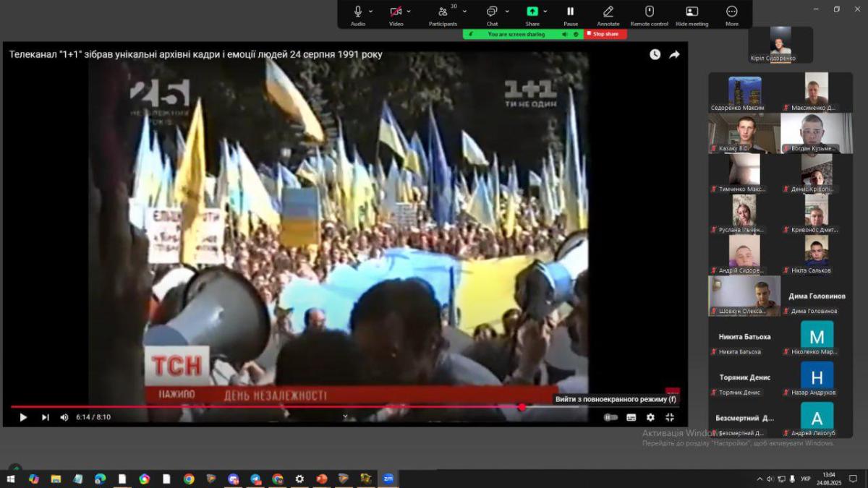
Task: Open the Zoom app in the taskbar
Action: click(388, 479)
